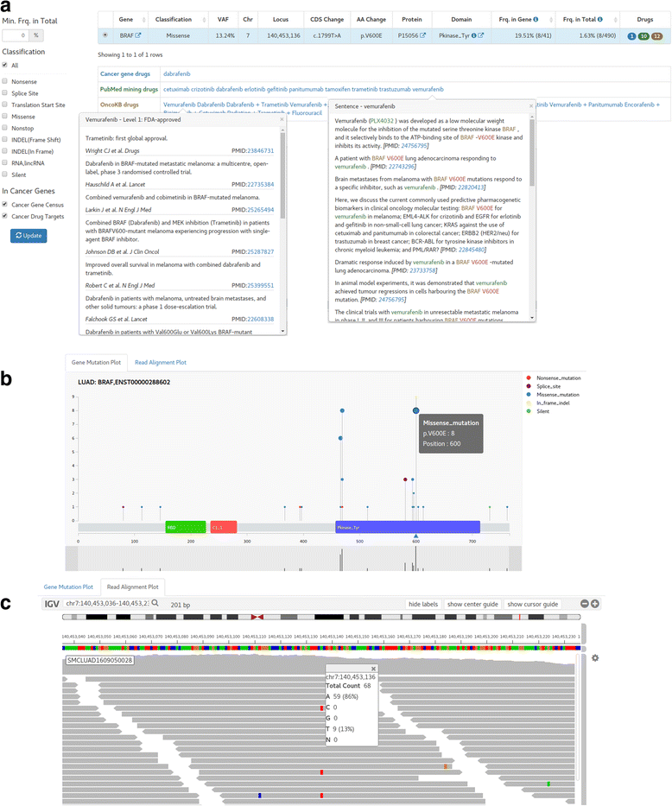Toggle the All classification checkbox

point(4,65)
